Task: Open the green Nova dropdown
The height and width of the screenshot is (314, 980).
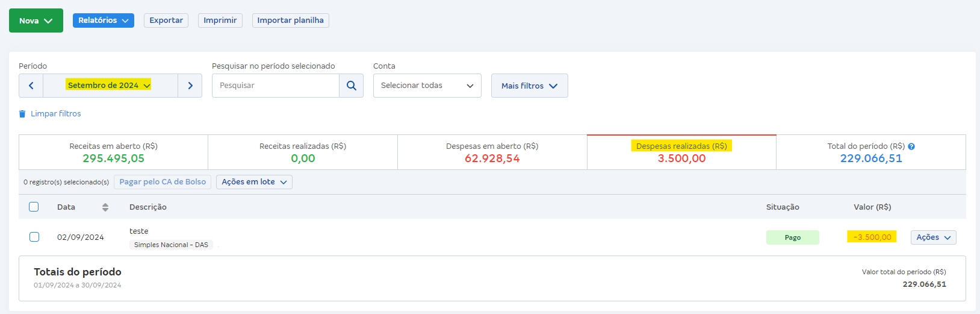Action: (36, 20)
